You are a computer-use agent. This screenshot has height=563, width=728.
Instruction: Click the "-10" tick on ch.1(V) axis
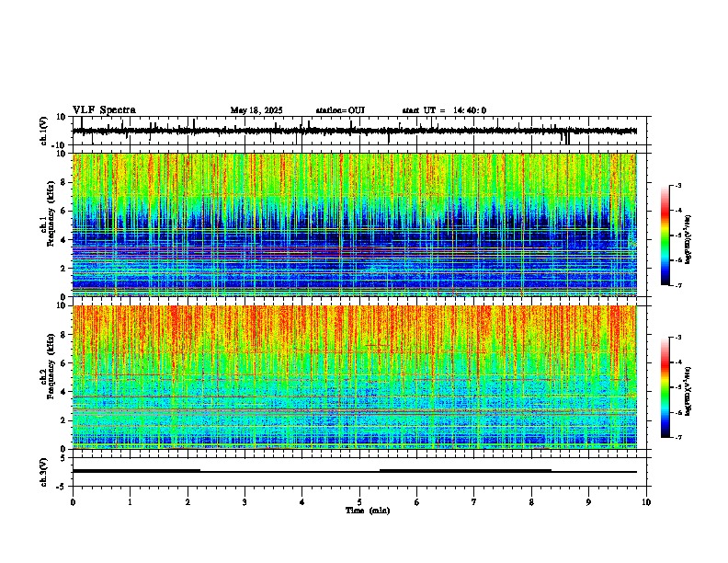(60, 145)
